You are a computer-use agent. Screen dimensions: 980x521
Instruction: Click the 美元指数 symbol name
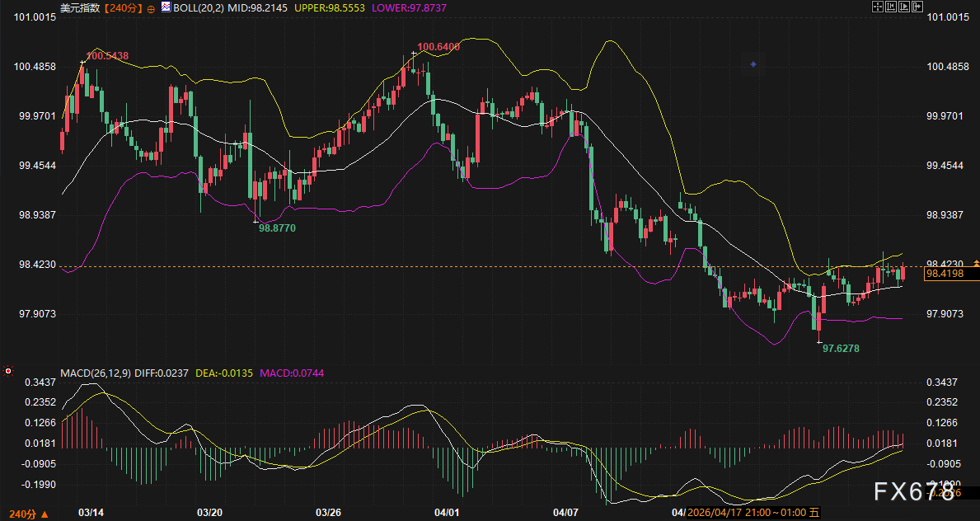[80, 7]
